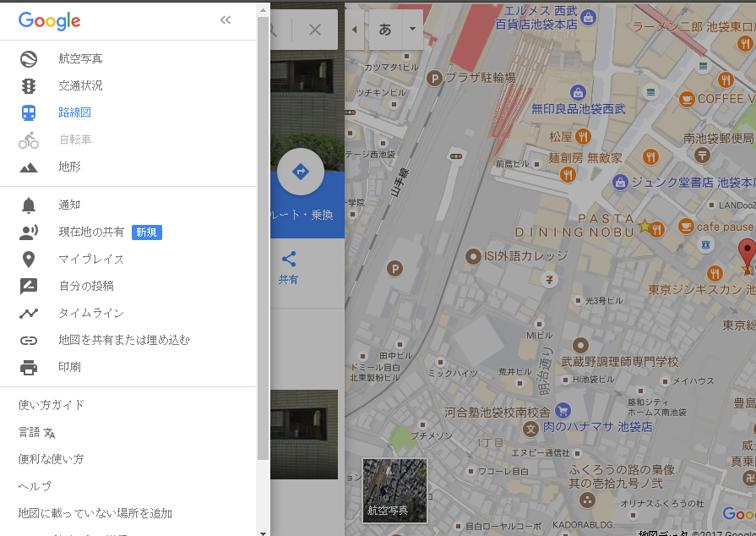Screen dimensions: 756x536
Task: Open 言語 language settings link
Action: [x=29, y=432]
